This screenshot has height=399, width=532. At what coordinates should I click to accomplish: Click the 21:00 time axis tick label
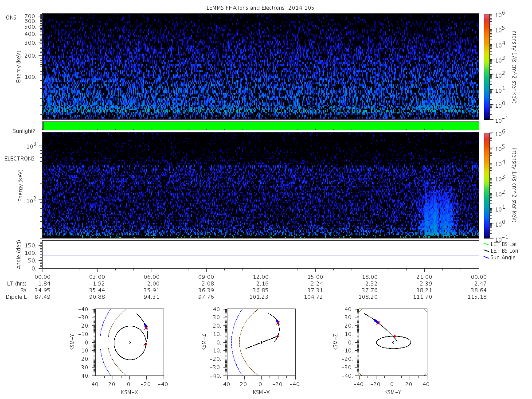coord(424,276)
